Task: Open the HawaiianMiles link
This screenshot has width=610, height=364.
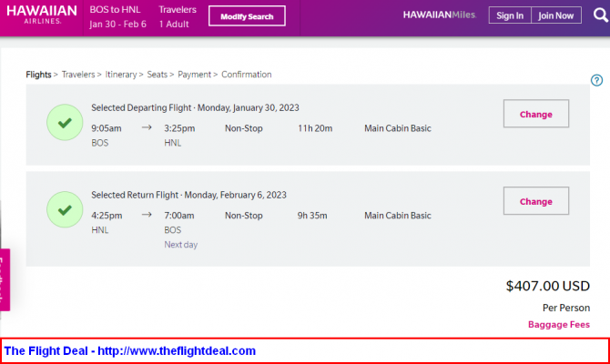Action: (x=440, y=15)
